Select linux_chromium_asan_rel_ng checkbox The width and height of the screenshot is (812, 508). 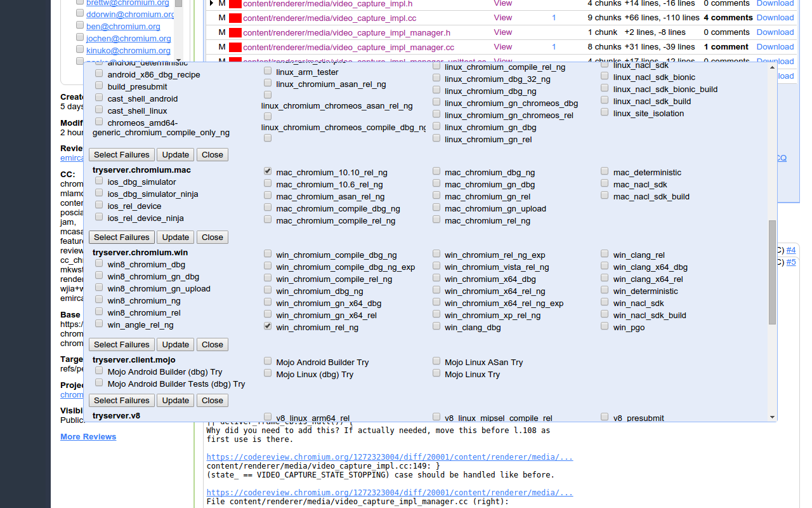point(268,83)
